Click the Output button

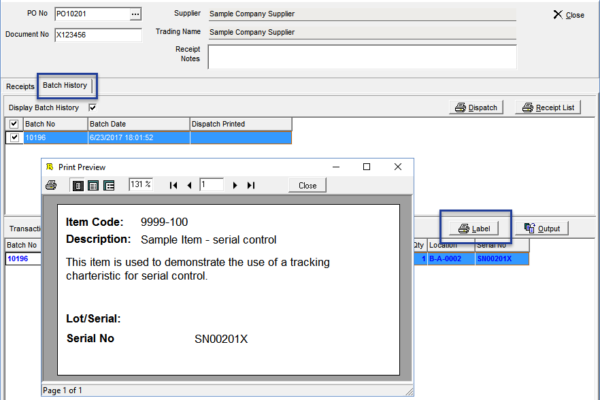(x=542, y=229)
